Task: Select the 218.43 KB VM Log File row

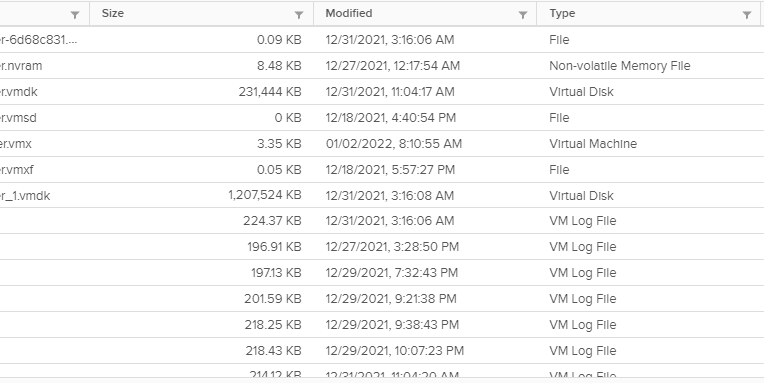Action: tap(382, 350)
